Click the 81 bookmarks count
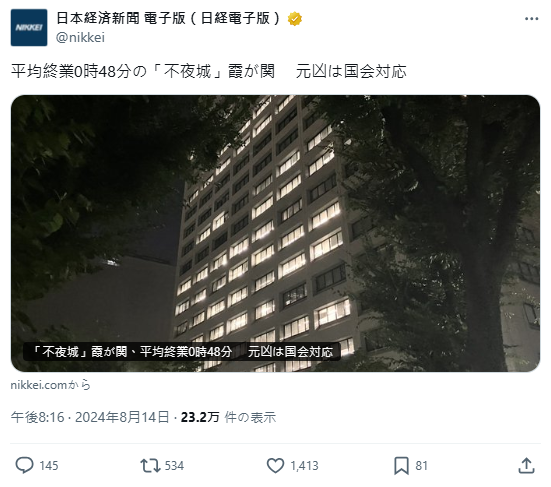The width and height of the screenshot is (551, 487). [x=421, y=466]
